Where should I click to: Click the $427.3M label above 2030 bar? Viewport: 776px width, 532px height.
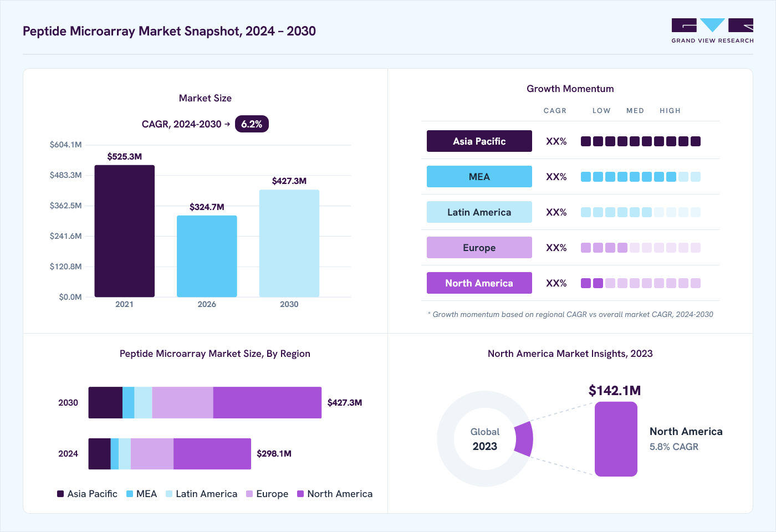[289, 181]
